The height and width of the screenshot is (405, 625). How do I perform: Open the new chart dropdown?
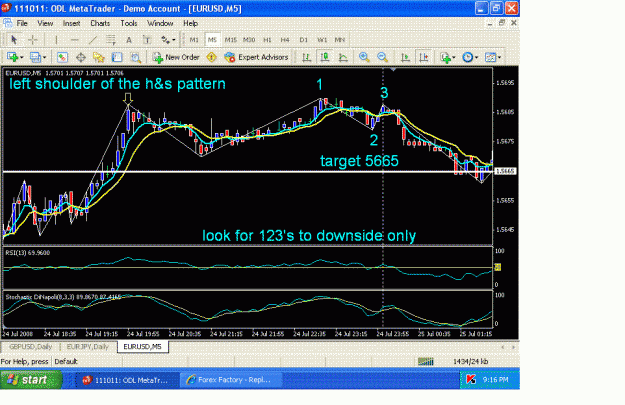15,57
